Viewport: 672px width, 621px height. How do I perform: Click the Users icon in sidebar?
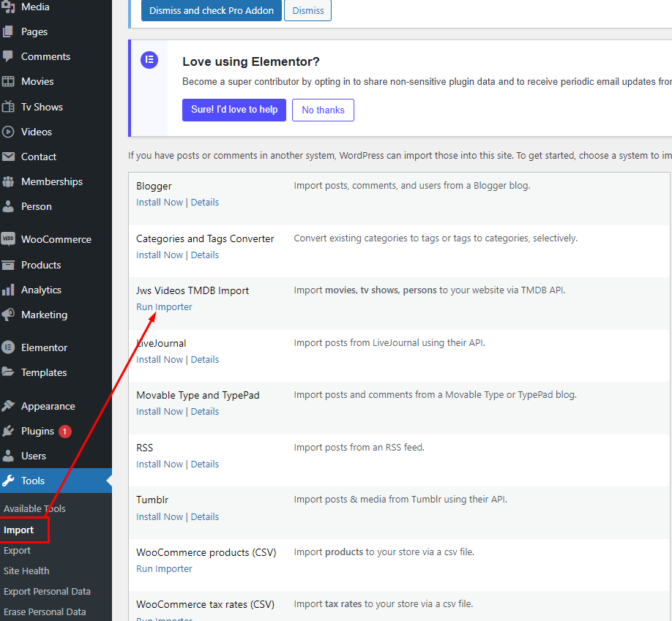click(x=8, y=456)
